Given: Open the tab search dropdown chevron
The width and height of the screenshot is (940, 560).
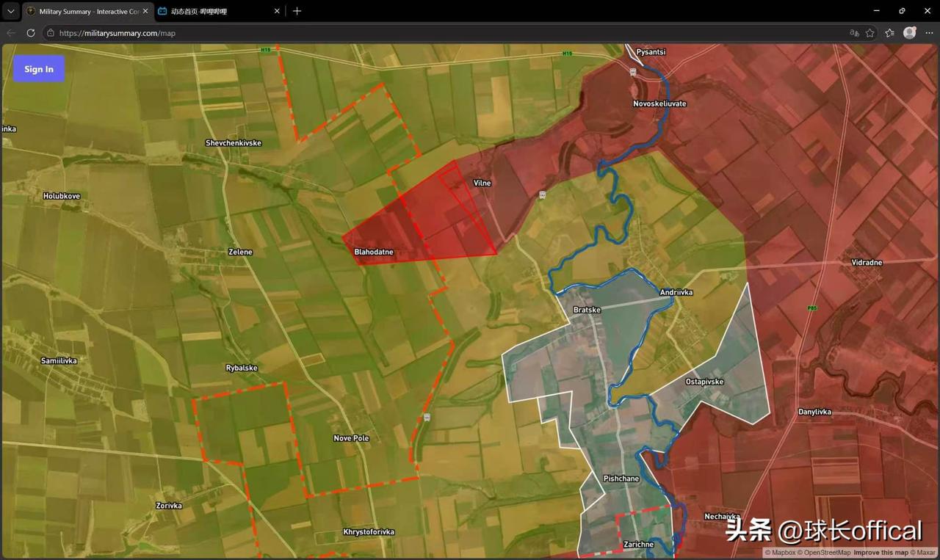Looking at the screenshot, I should 10,11.
